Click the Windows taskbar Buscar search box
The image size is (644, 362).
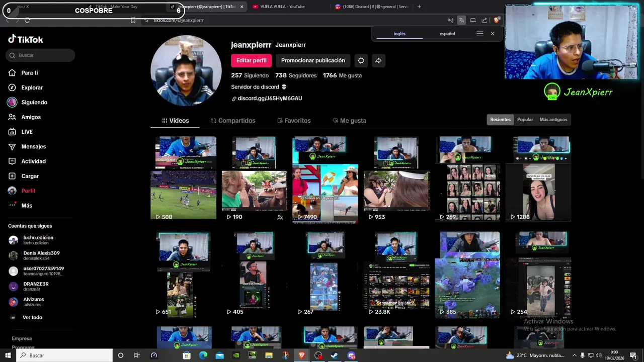(x=65, y=355)
